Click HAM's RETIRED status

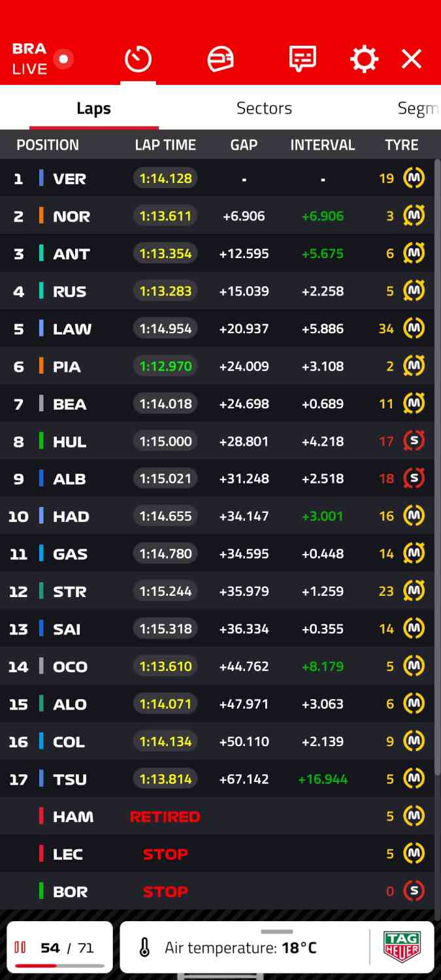click(165, 817)
